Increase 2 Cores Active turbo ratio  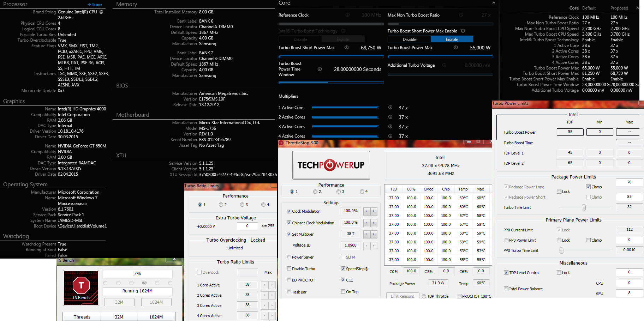272,295
